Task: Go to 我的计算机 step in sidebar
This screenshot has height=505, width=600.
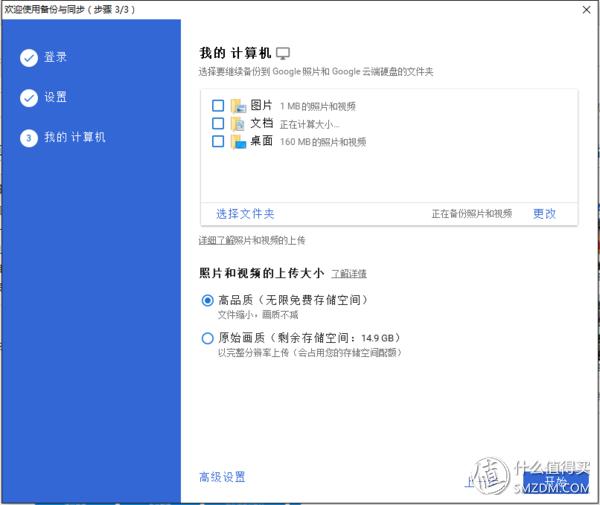Action: (x=75, y=137)
